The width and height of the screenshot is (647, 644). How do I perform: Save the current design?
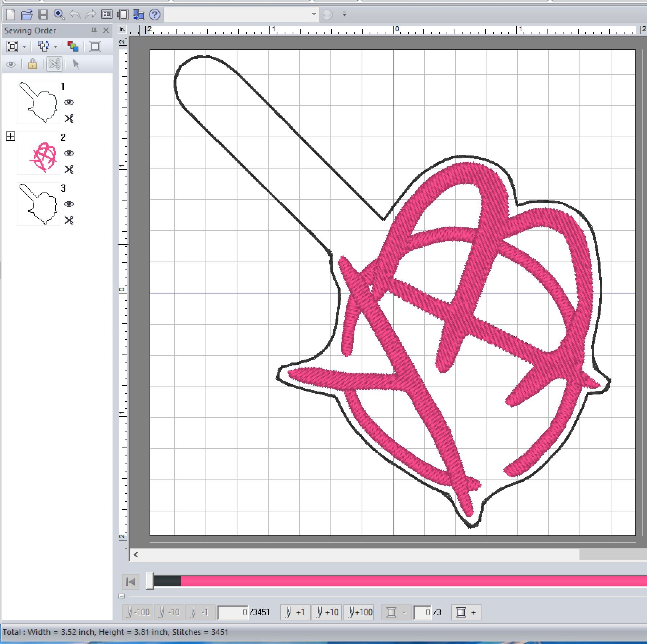(x=43, y=15)
